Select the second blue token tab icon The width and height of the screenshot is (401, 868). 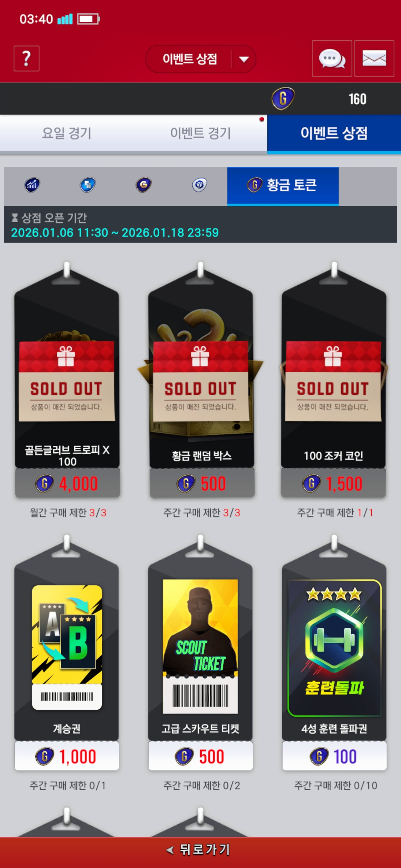(x=88, y=185)
